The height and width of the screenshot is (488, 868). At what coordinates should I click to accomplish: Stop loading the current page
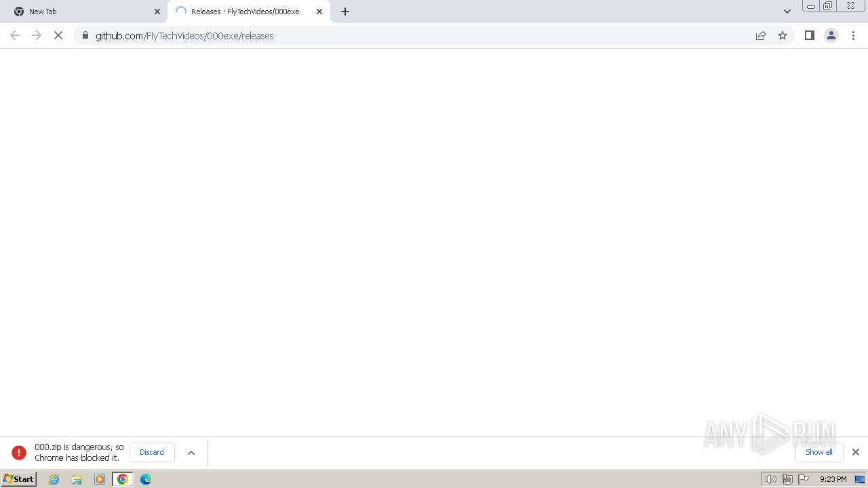tap(58, 35)
